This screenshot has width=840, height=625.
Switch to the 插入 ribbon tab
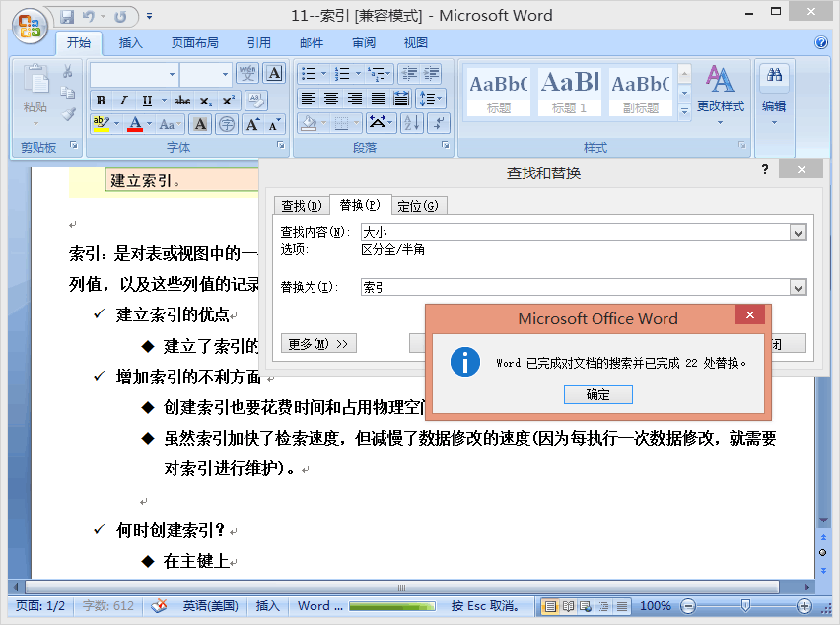click(131, 42)
